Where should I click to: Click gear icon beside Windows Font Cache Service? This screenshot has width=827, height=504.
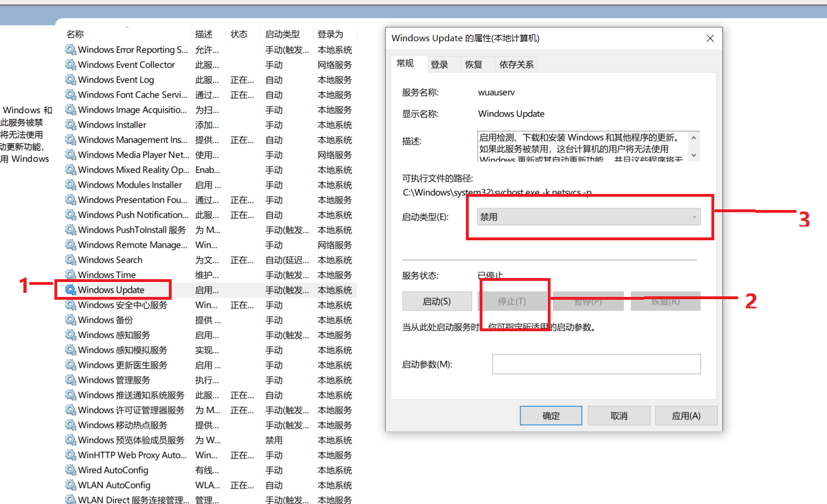[x=70, y=94]
